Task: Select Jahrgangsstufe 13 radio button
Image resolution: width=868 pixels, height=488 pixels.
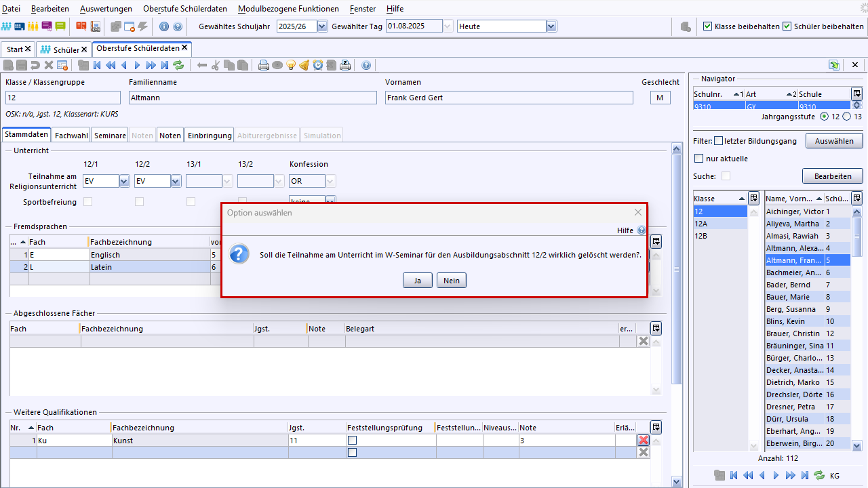Action: pyautogui.click(x=846, y=117)
